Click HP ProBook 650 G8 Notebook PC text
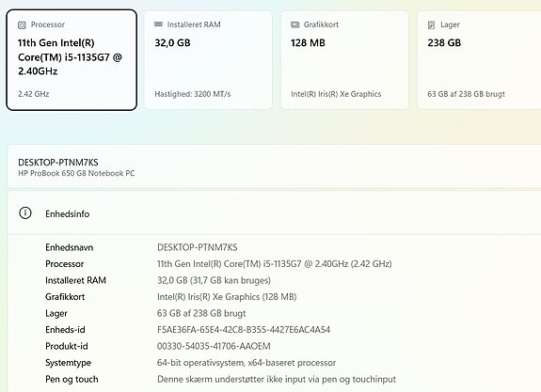The width and height of the screenshot is (541, 392). (x=76, y=173)
